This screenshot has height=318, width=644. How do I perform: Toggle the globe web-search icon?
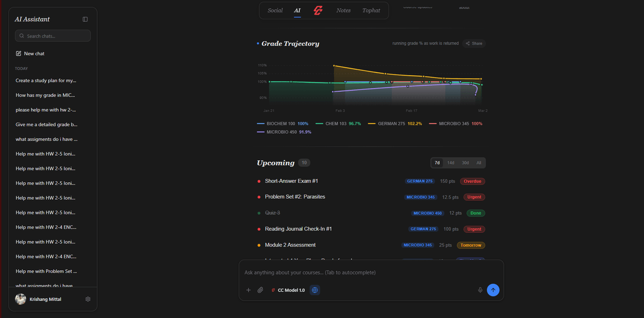pos(314,290)
